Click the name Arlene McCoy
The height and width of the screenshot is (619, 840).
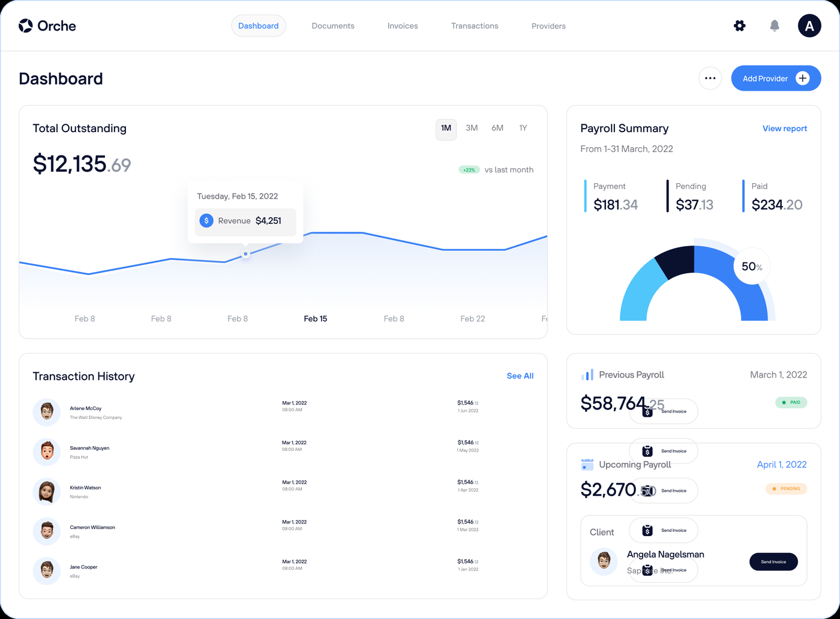coord(86,408)
